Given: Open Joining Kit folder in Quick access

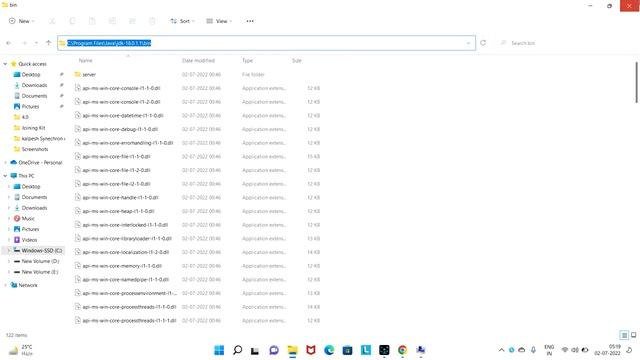Looking at the screenshot, I should (33, 128).
